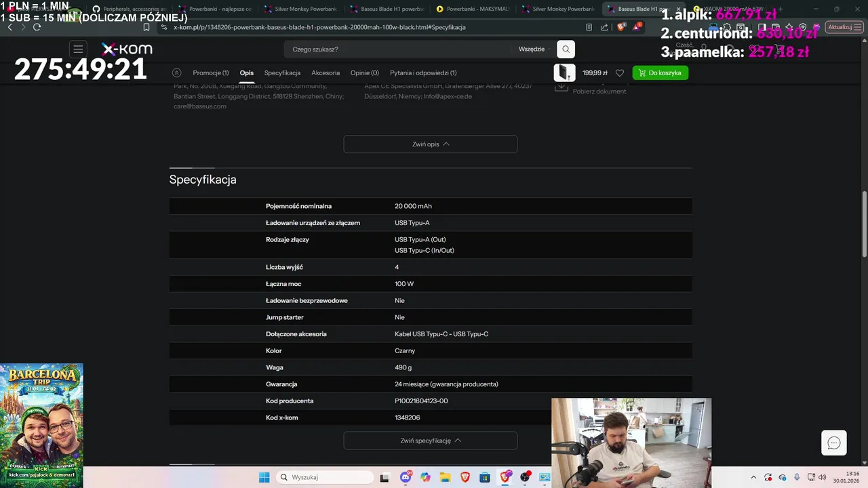Open File Explorer from the taskbar
868x488 pixels.
(445, 477)
